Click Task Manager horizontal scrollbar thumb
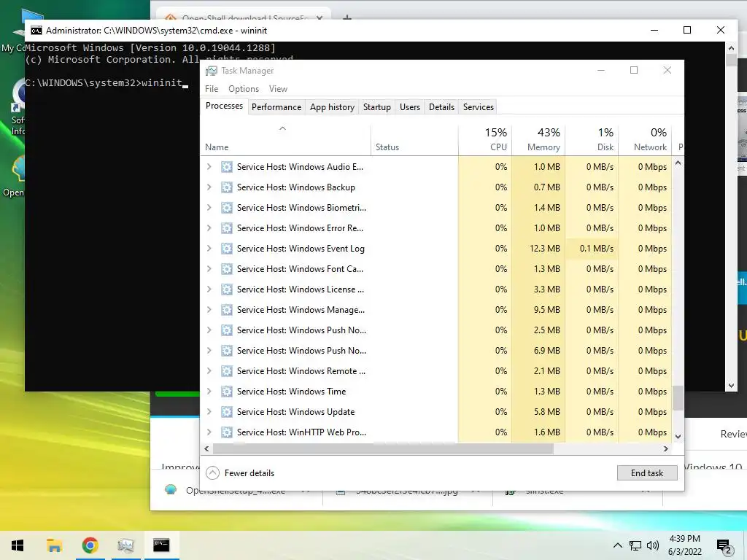The width and height of the screenshot is (747, 560). [383, 448]
